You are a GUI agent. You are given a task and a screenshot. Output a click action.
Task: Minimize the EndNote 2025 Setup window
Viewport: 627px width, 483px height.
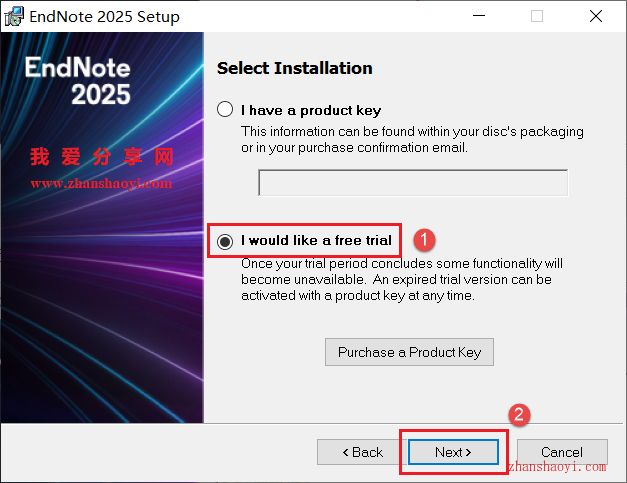[479, 16]
